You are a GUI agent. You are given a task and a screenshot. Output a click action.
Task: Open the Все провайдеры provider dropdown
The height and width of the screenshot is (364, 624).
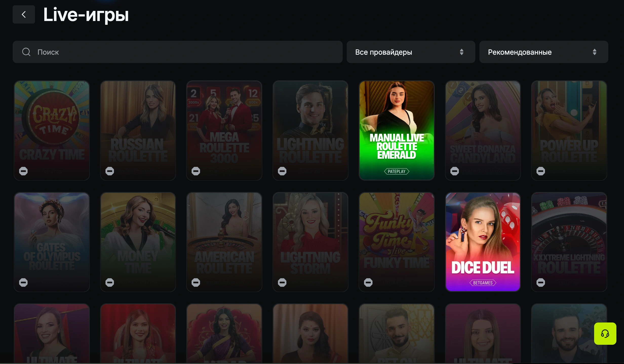(x=411, y=52)
